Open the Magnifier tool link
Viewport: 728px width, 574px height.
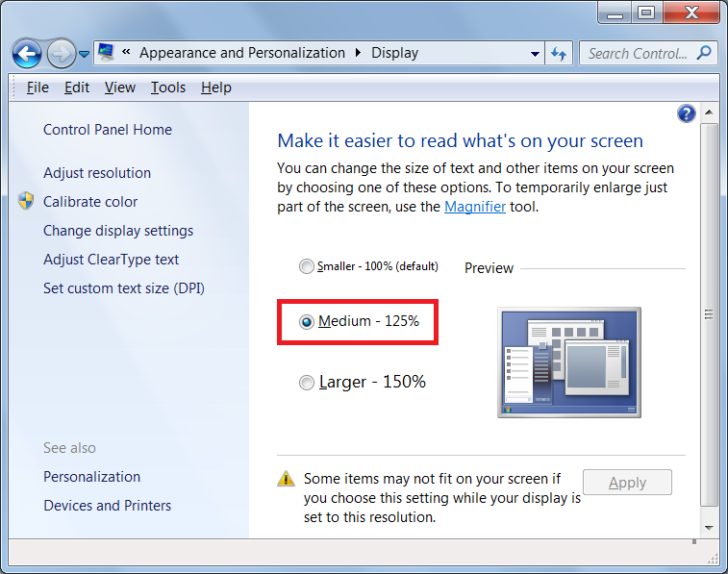(x=474, y=207)
